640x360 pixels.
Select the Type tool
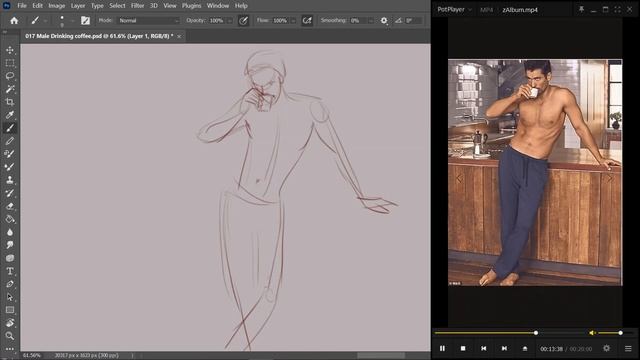click(10, 271)
